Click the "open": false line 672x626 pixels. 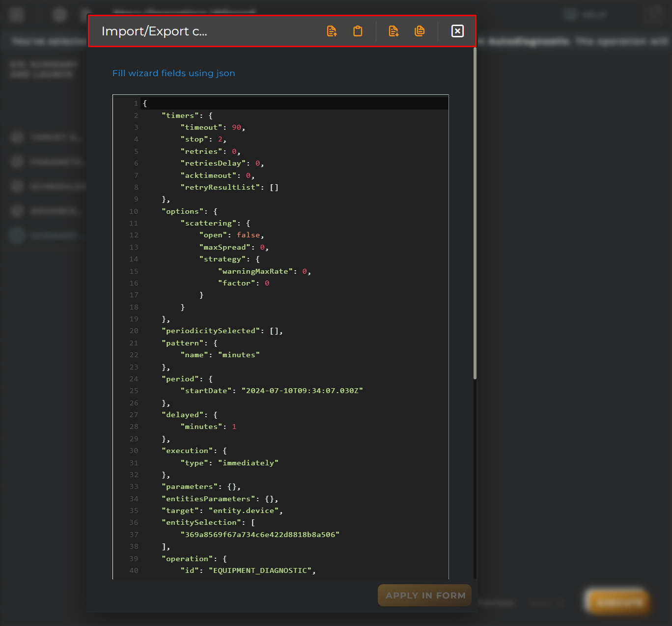pos(231,235)
